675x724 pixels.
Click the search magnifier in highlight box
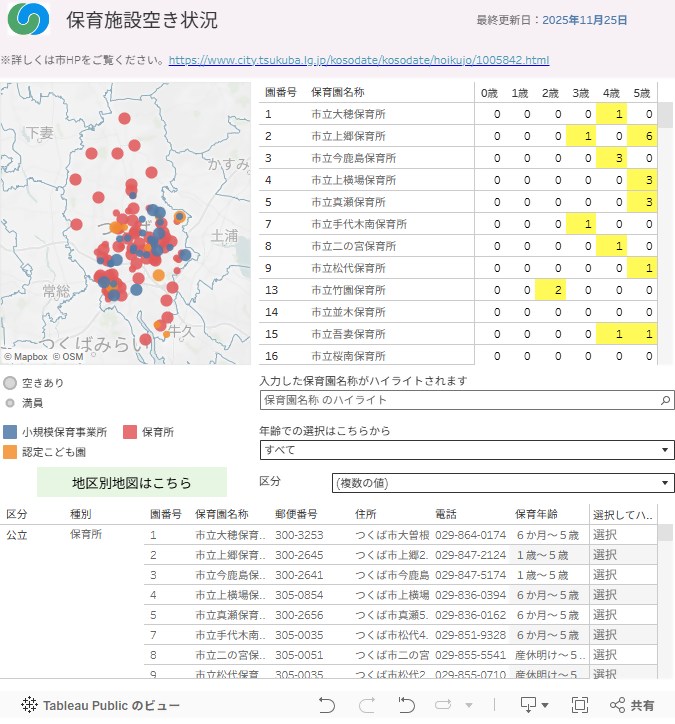(x=666, y=400)
